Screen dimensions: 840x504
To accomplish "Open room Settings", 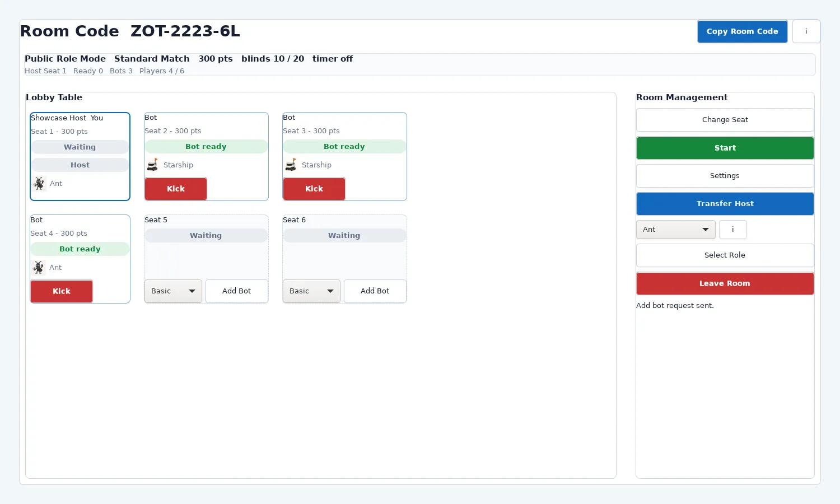I will [x=725, y=176].
